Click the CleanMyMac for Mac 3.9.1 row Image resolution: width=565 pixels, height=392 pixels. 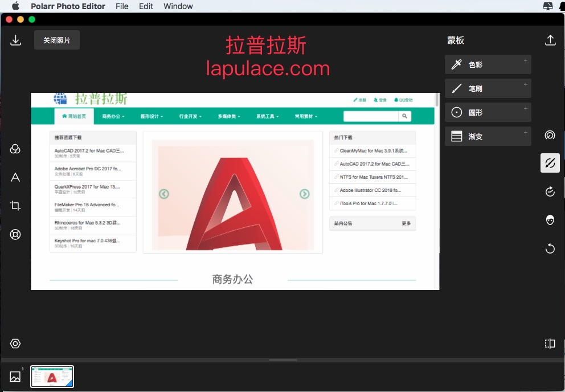372,151
